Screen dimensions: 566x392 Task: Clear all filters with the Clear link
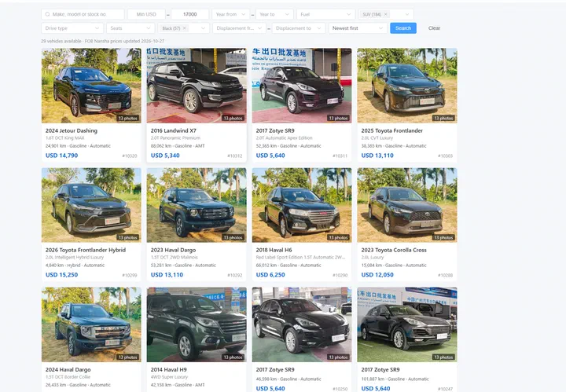(x=434, y=28)
